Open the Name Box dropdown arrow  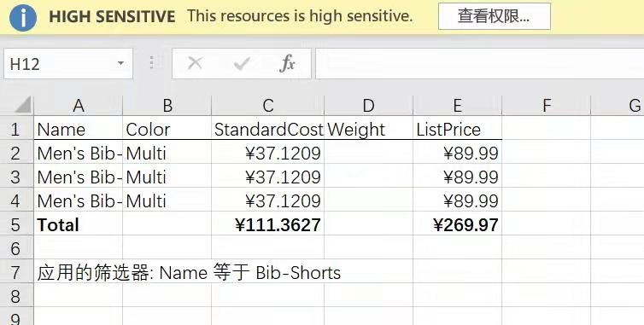(x=120, y=63)
